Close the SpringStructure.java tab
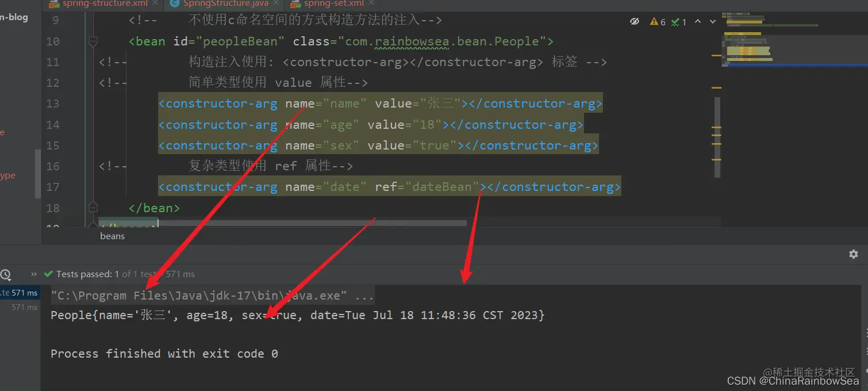The image size is (868, 391). (x=275, y=3)
